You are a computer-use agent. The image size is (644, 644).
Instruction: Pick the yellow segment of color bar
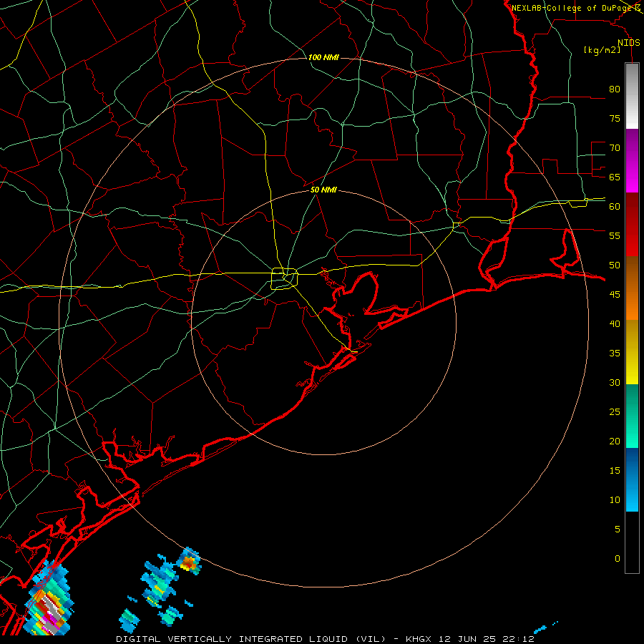pos(632,352)
